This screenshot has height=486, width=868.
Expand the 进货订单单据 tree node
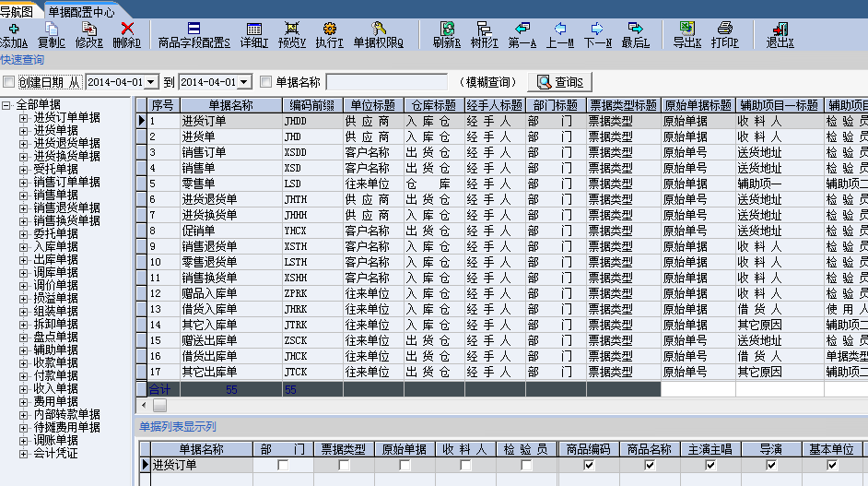(x=24, y=118)
